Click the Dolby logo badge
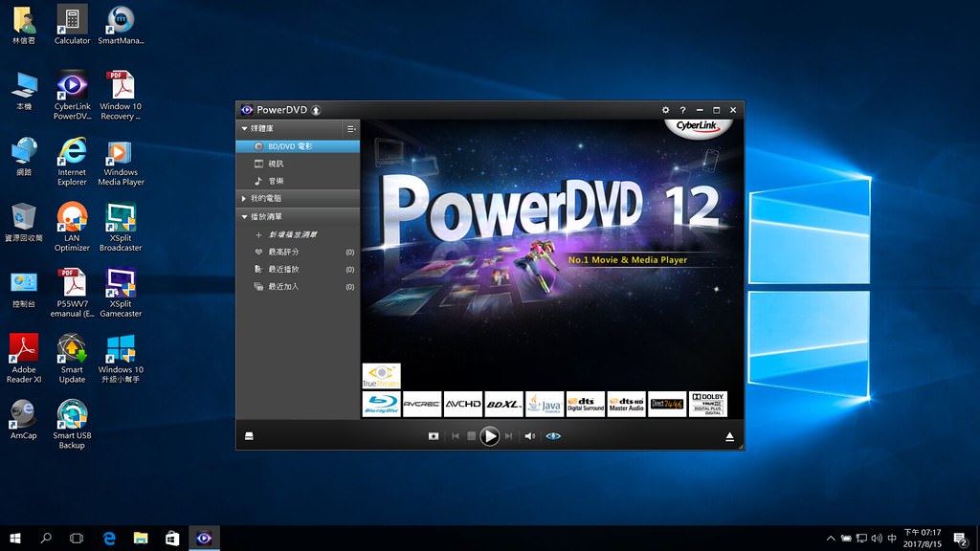 point(707,405)
